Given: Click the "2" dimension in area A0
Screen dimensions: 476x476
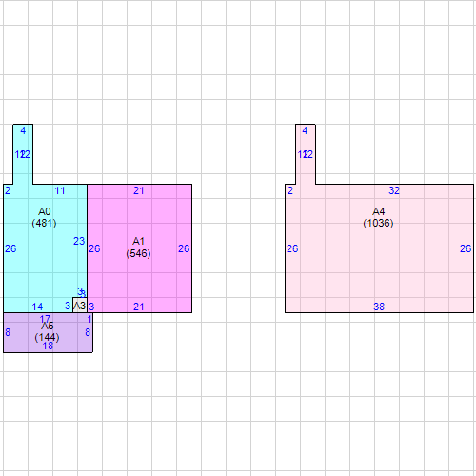Looking at the screenshot, I should [8, 190].
